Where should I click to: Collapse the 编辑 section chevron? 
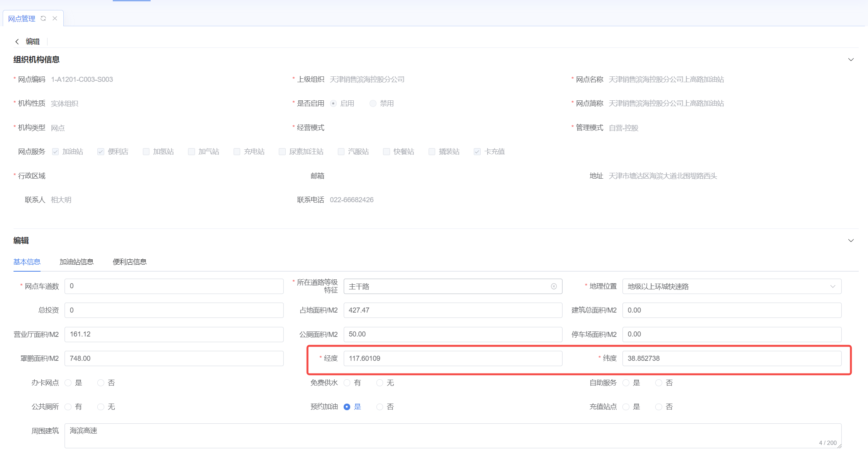coord(851,240)
